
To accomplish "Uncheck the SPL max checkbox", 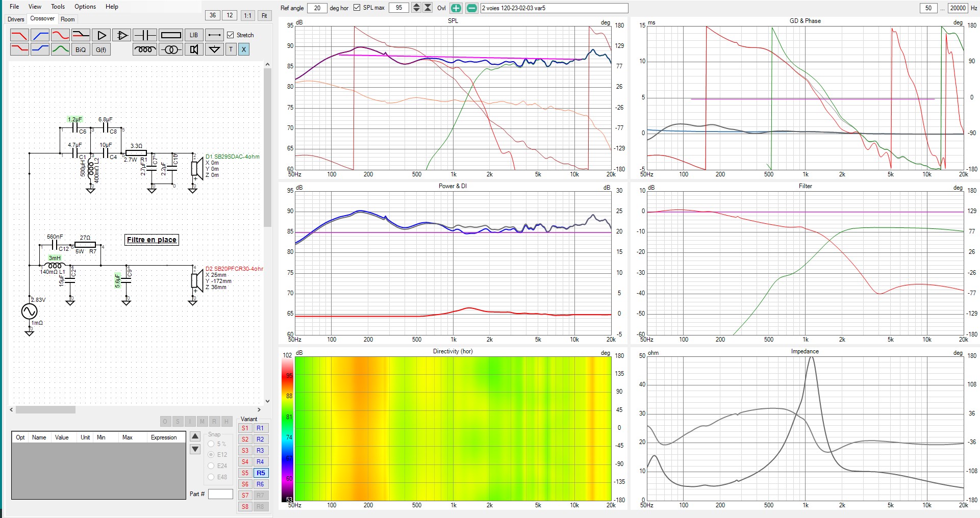I will pos(357,8).
